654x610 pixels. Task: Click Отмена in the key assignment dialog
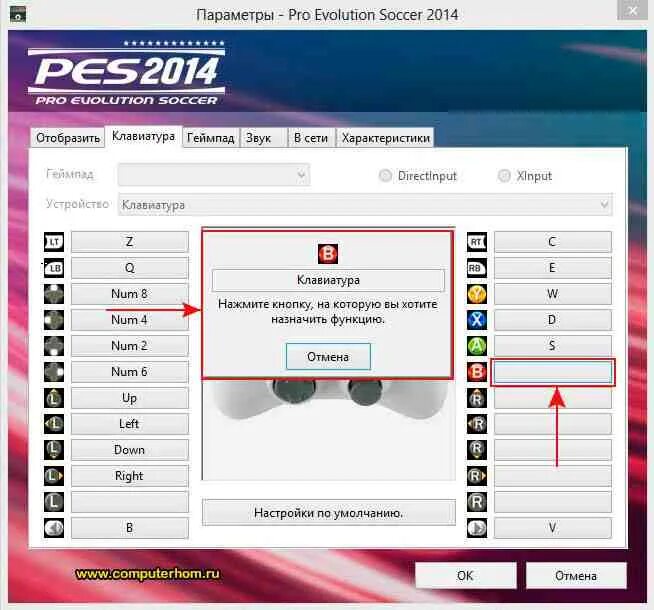point(328,357)
